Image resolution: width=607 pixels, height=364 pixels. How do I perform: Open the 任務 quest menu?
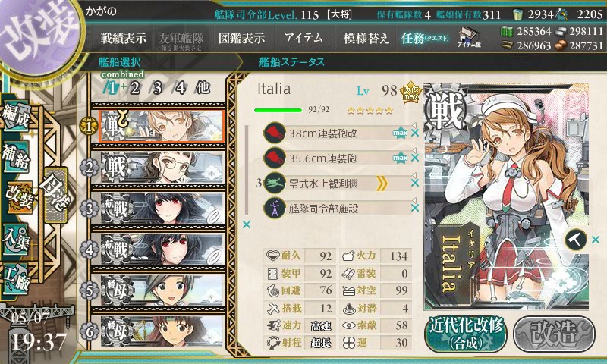pyautogui.click(x=425, y=38)
